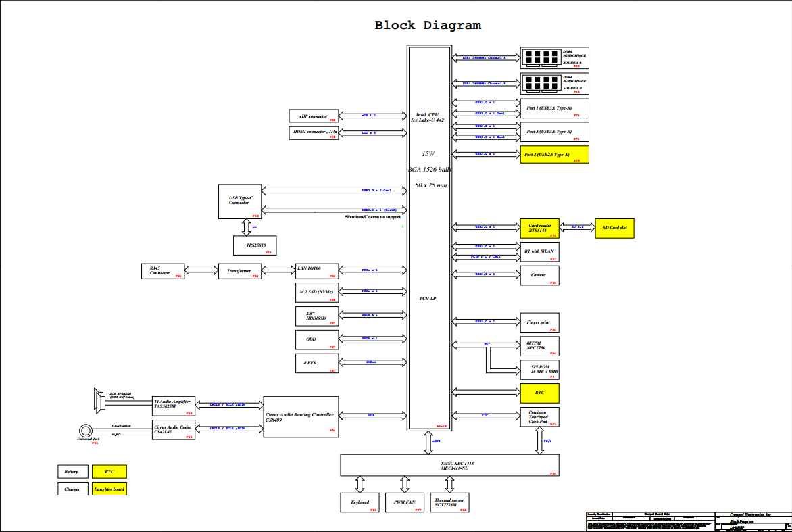Viewport: 792px width, 532px height.
Task: Click the arrow above the Keyboard block
Action: tap(360, 484)
